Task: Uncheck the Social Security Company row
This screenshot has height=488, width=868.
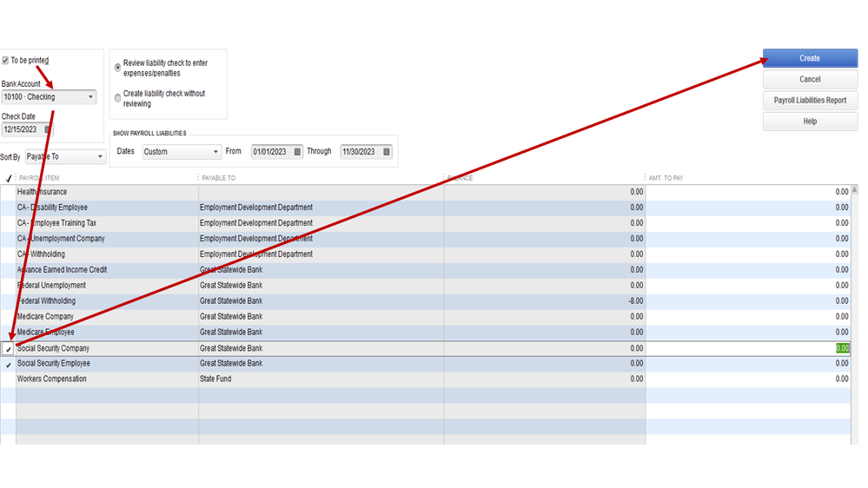Action: (x=9, y=349)
